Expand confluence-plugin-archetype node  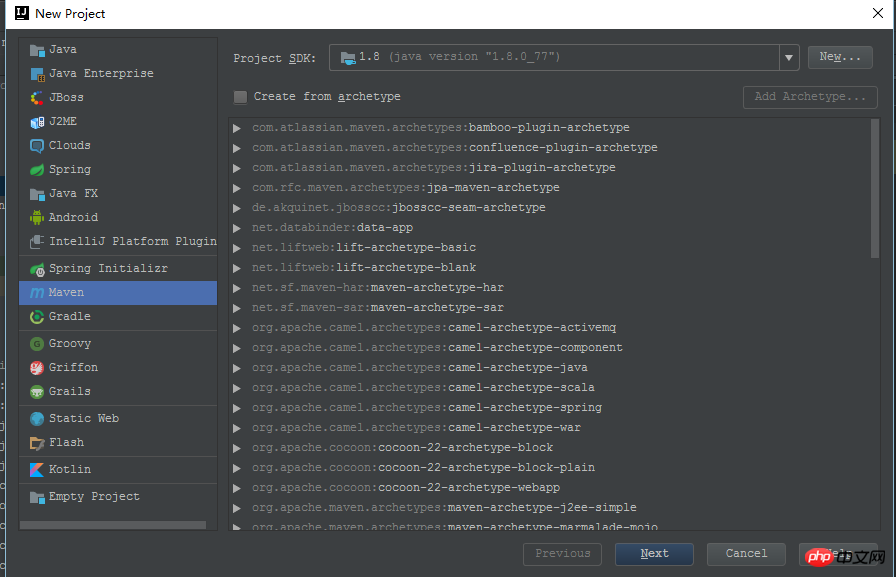237,148
